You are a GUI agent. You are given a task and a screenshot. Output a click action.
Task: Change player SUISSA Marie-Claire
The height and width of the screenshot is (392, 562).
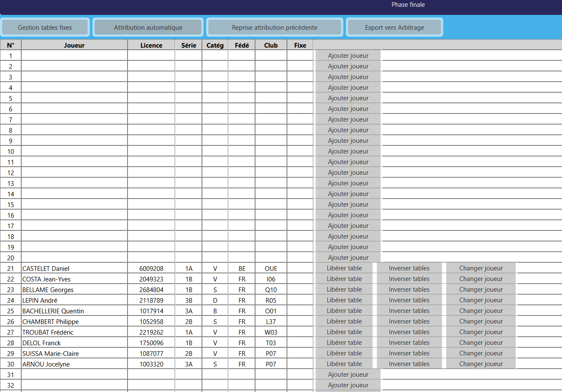point(481,353)
